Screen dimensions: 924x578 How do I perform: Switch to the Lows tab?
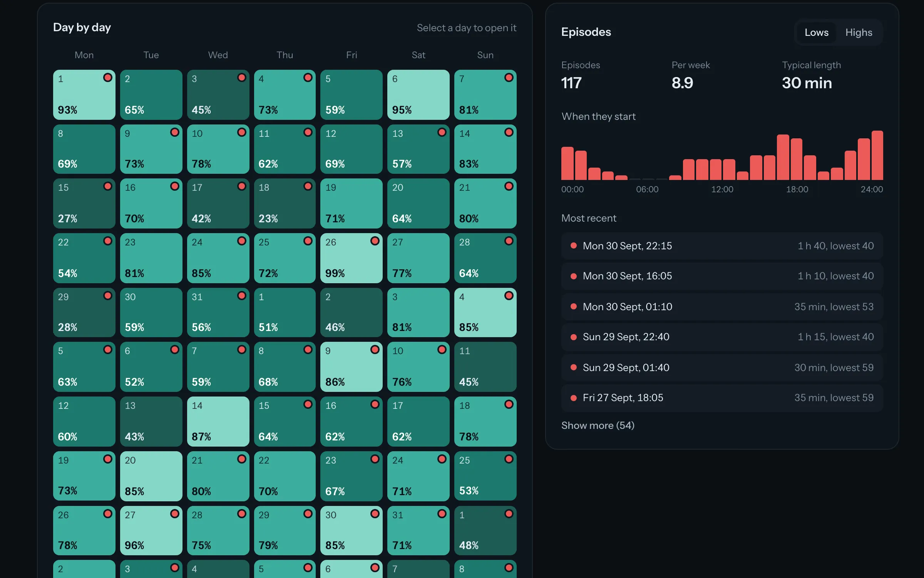pos(816,32)
